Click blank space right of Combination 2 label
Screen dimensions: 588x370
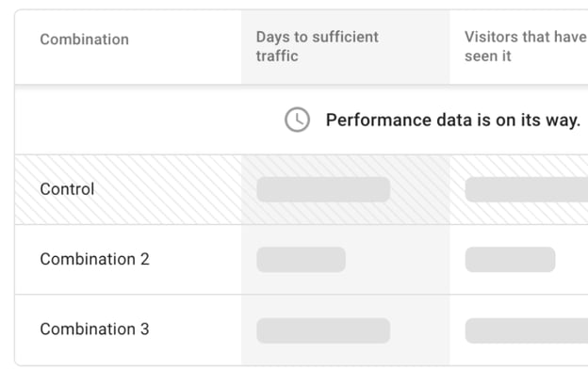tap(195, 260)
